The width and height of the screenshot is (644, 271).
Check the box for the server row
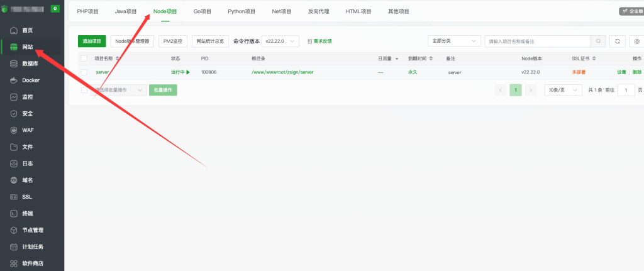84,72
